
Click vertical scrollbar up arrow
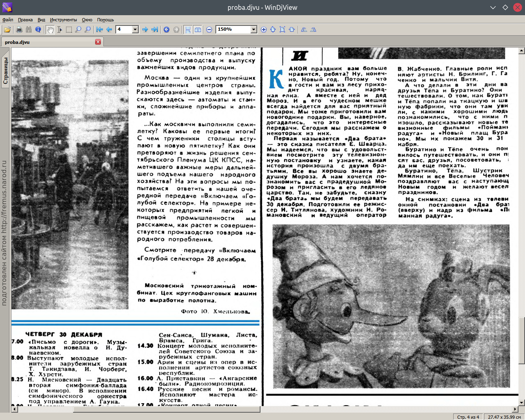tap(521, 51)
